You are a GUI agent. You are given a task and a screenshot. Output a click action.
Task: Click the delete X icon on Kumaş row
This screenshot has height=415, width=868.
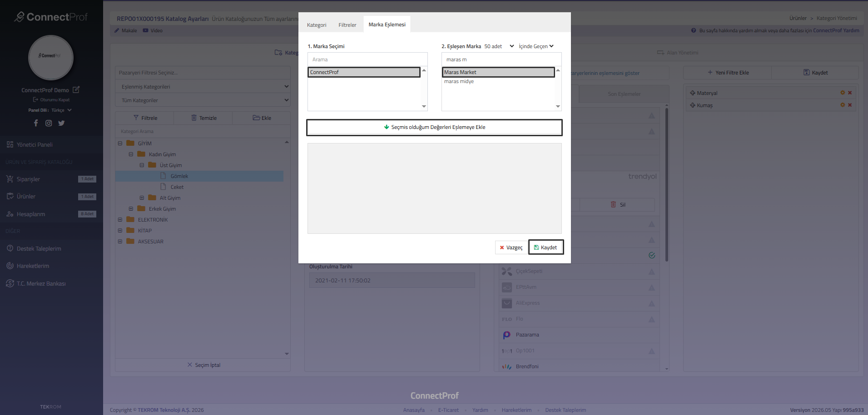point(850,105)
